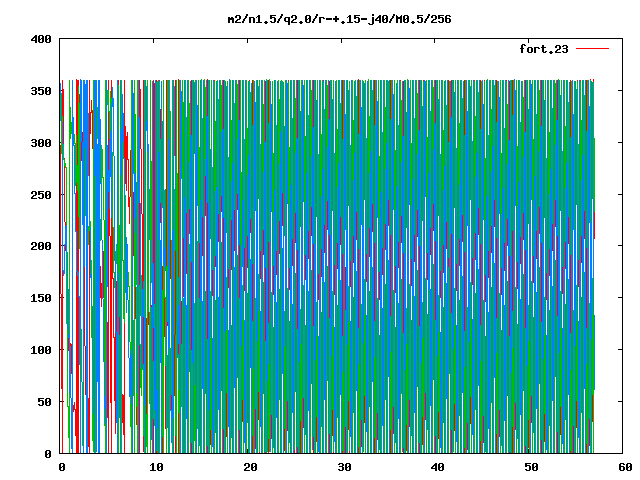The width and height of the screenshot is (640, 480).
Task: Click the y-axis label 250
Action: pos(41,195)
